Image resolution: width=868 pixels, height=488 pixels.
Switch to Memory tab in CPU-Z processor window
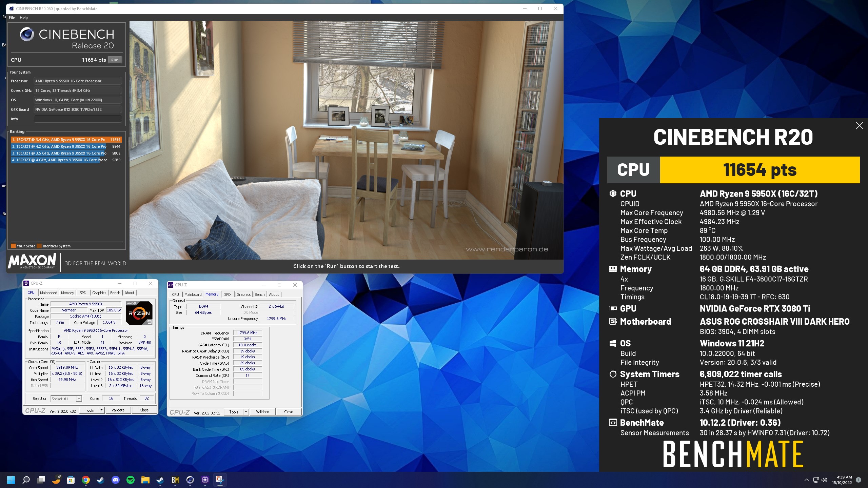pyautogui.click(x=67, y=293)
